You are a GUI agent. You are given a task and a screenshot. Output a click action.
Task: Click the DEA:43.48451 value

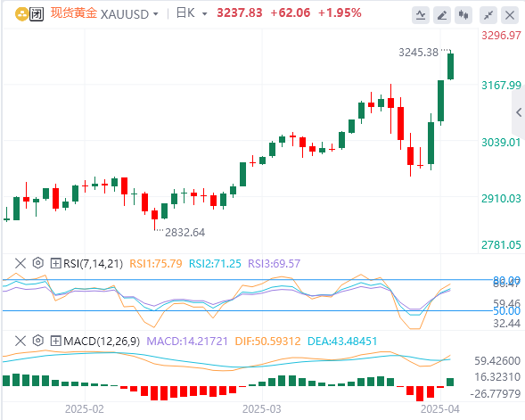click(342, 342)
